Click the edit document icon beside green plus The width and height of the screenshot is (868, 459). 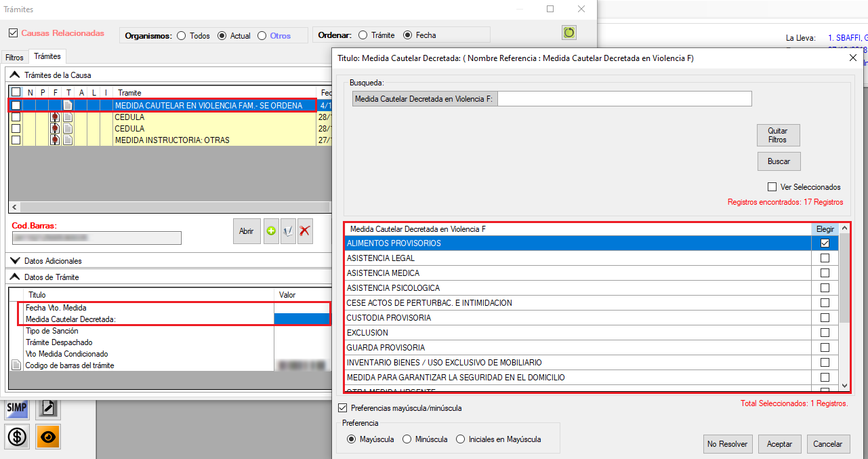pos(288,231)
